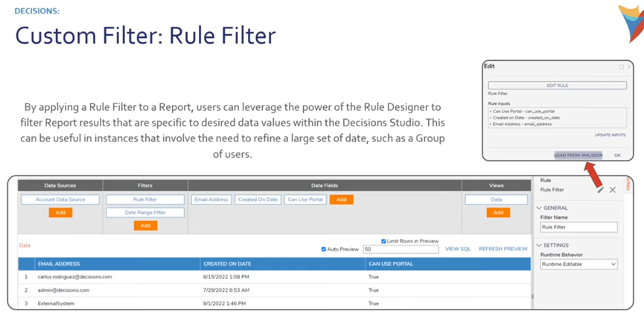Click LOAD FROM XML/JSON in Edit dialog

[578, 156]
